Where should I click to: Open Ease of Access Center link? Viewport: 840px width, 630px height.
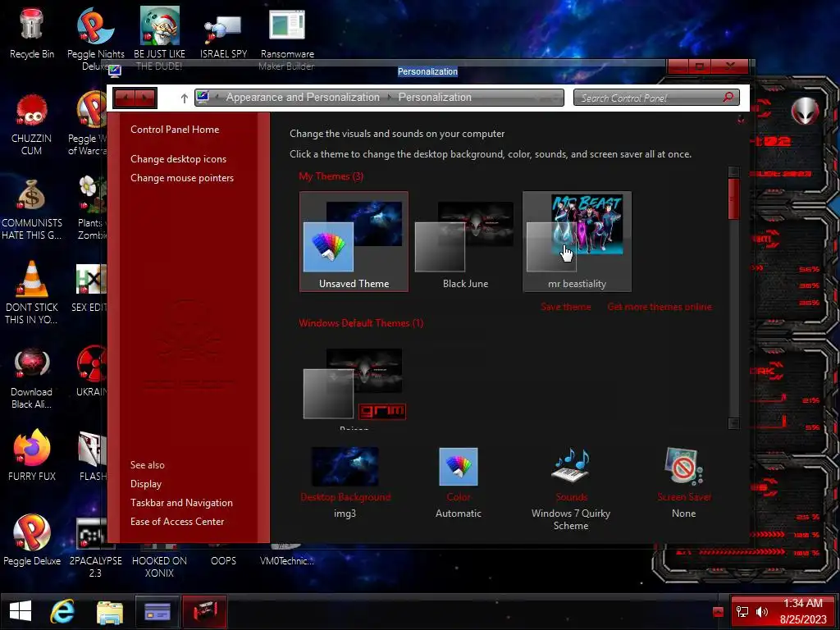click(x=177, y=521)
